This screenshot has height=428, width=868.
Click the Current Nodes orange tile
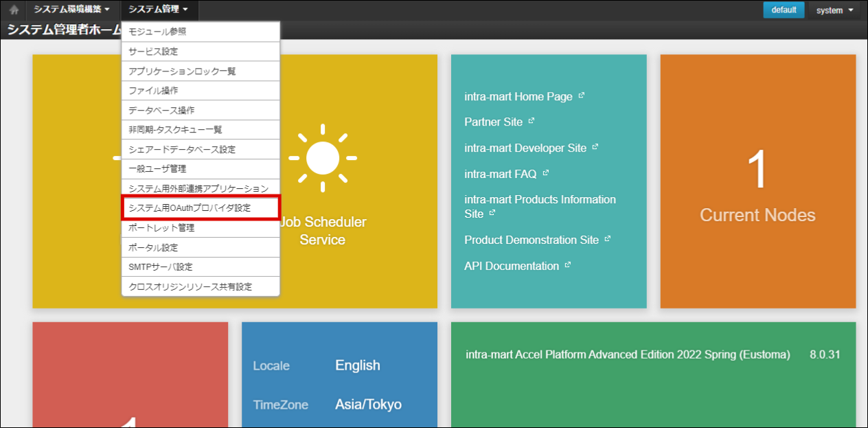coord(757,181)
